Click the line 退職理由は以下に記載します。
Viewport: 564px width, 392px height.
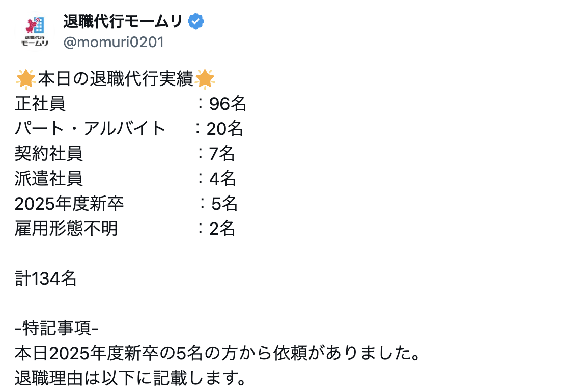pyautogui.click(x=131, y=378)
